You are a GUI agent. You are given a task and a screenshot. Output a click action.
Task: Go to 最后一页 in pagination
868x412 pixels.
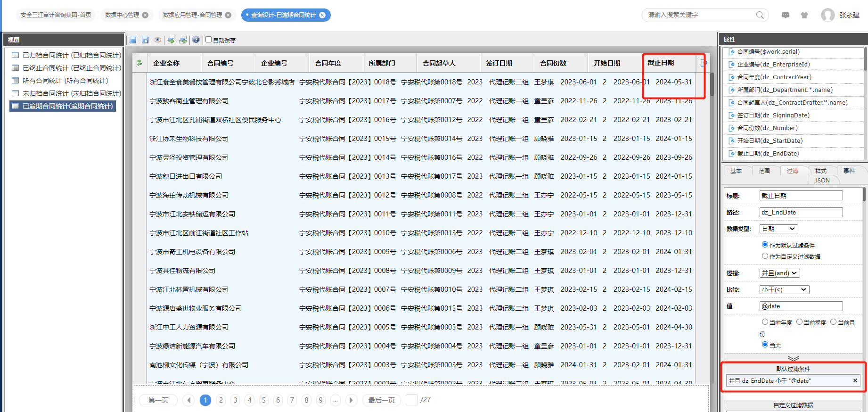coord(381,400)
